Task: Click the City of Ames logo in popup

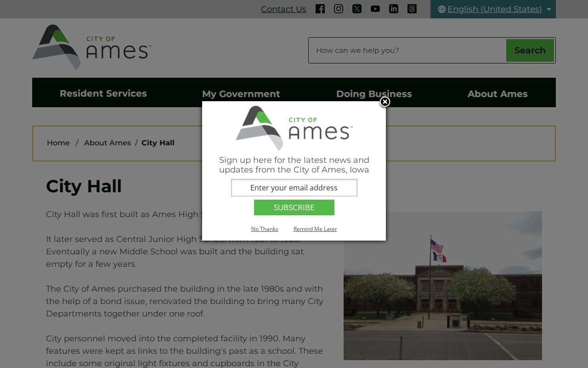Action: (x=294, y=128)
